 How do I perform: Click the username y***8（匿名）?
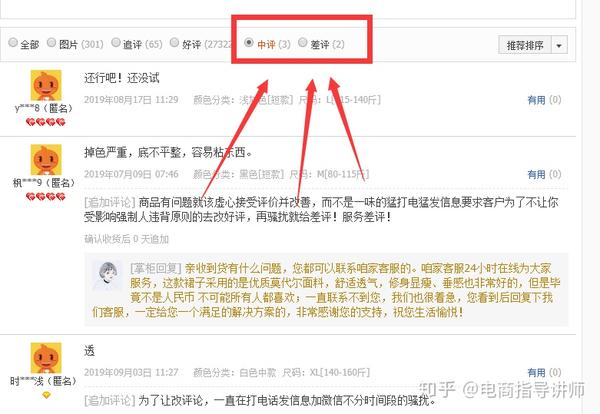pos(44,108)
